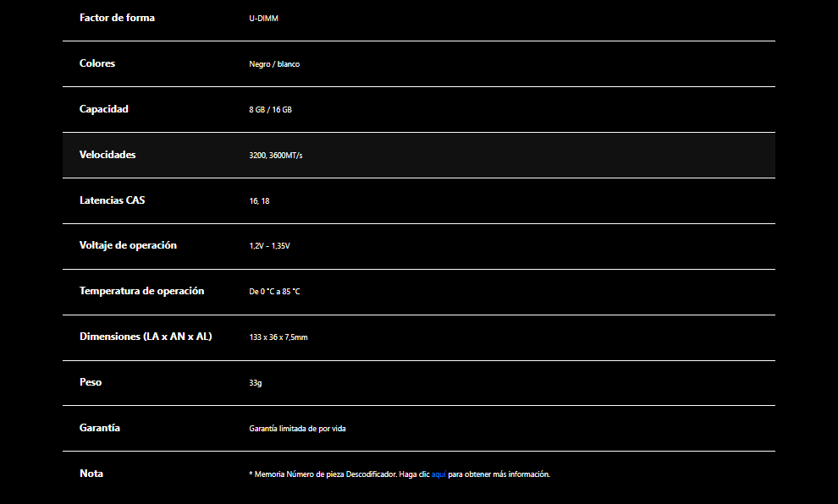This screenshot has height=504, width=838.
Task: Click 'Dimensiones (LA x AN x AL)' label
Action: (146, 337)
